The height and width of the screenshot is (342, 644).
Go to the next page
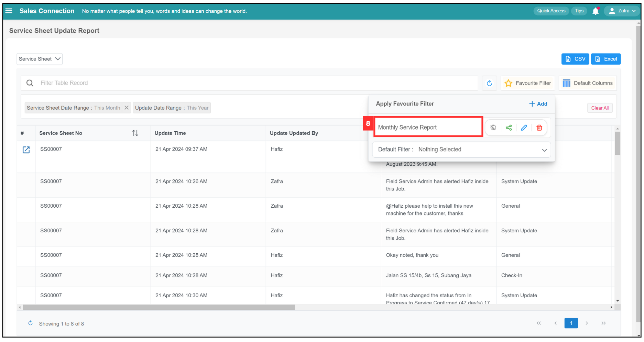click(587, 323)
